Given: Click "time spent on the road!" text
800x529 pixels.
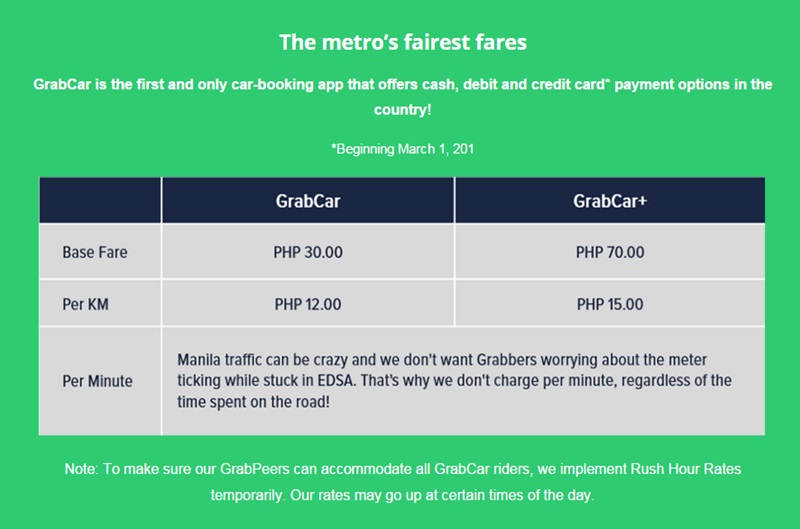Looking at the screenshot, I should (253, 402).
